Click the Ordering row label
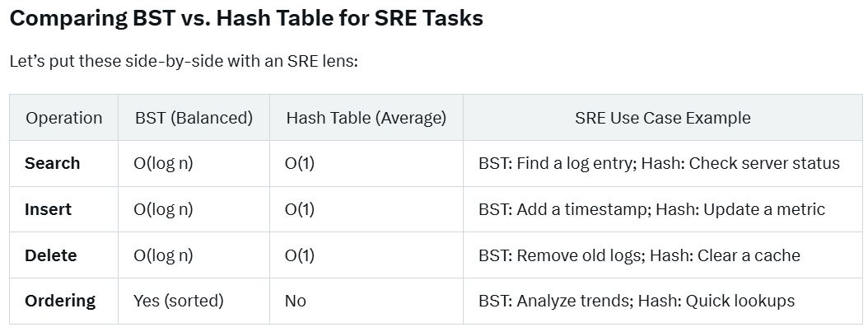 [x=60, y=301]
